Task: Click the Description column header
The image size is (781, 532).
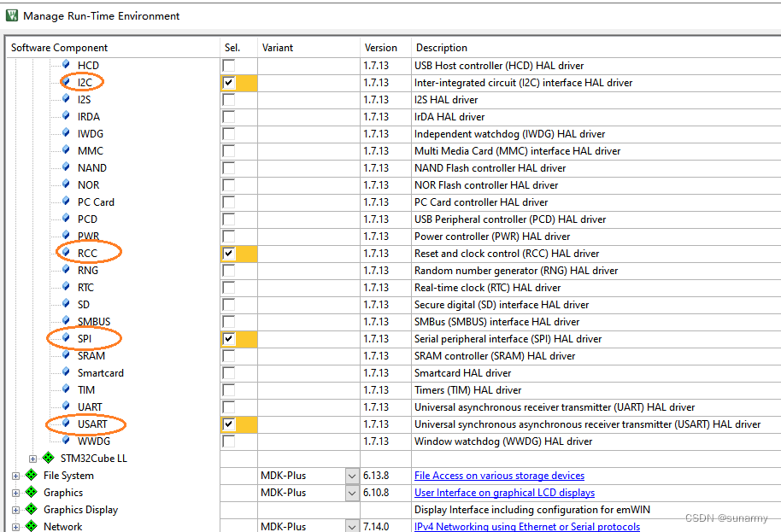Action: 596,48
